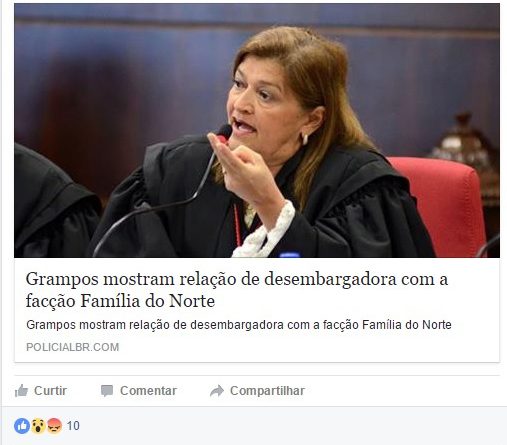Visit the POLICIALBR.COM source link
The width and height of the screenshot is (507, 445).
[x=72, y=347]
